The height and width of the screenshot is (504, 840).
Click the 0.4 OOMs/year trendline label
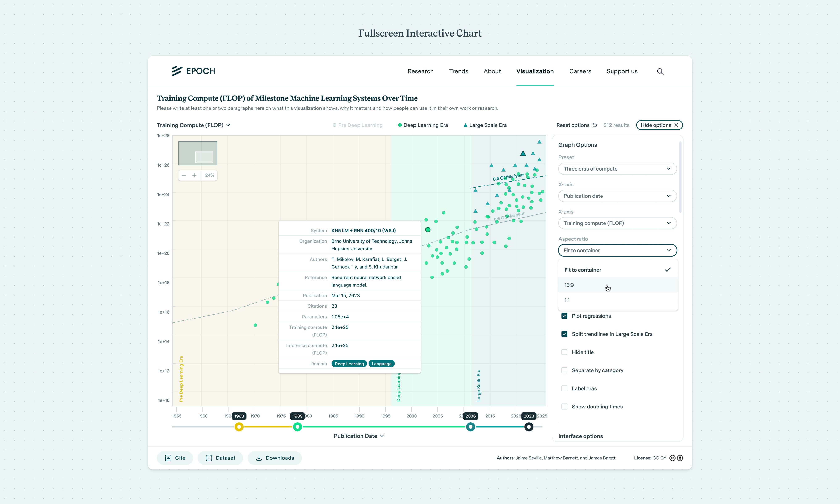point(508,177)
